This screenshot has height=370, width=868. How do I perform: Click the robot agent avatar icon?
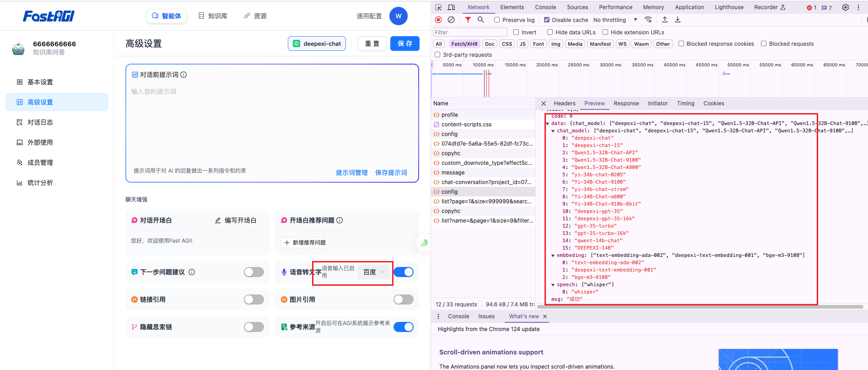(x=18, y=48)
